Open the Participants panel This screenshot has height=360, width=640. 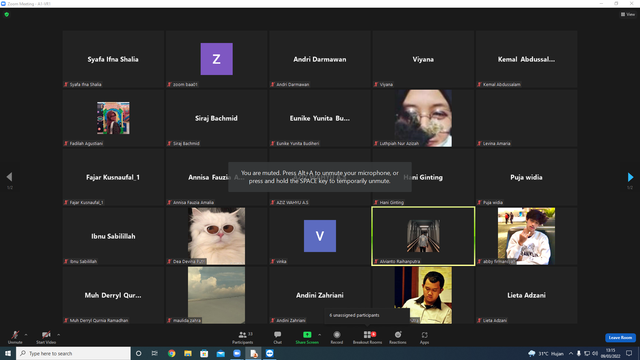(243, 337)
